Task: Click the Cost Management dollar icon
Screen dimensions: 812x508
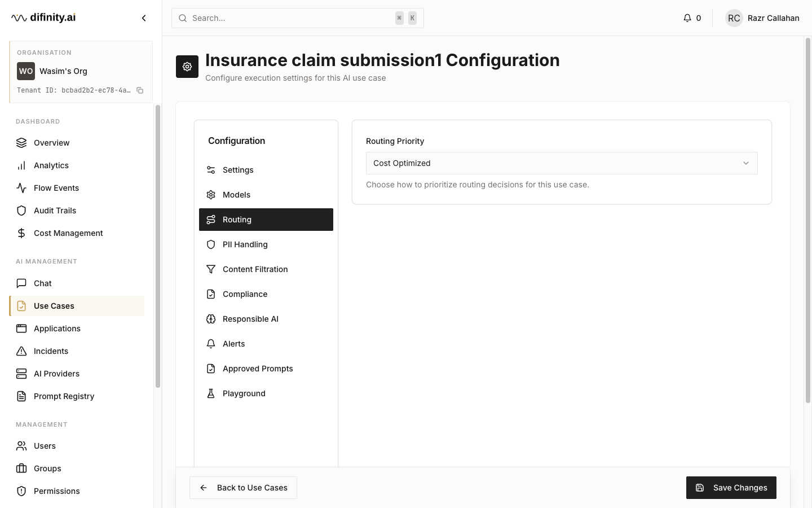Action: [21, 233]
